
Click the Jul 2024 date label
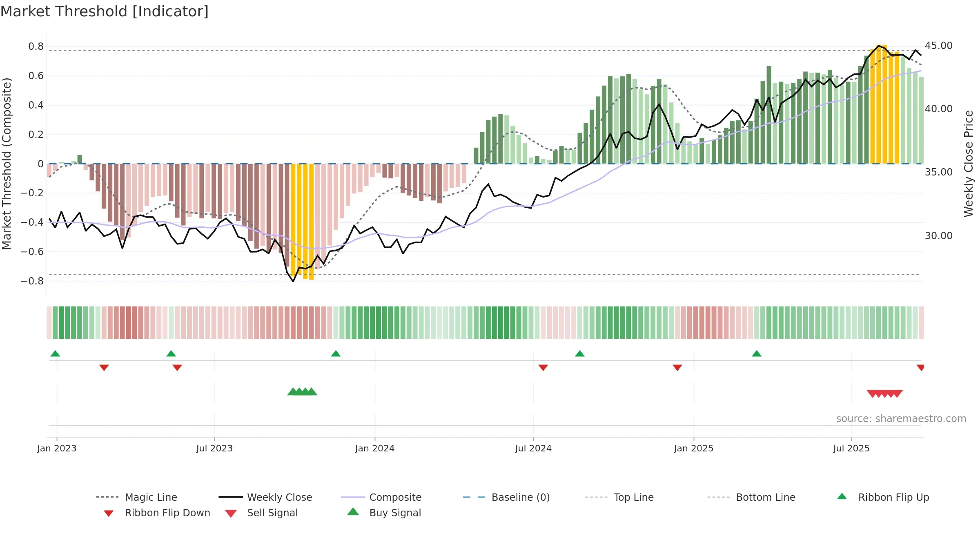tap(533, 448)
